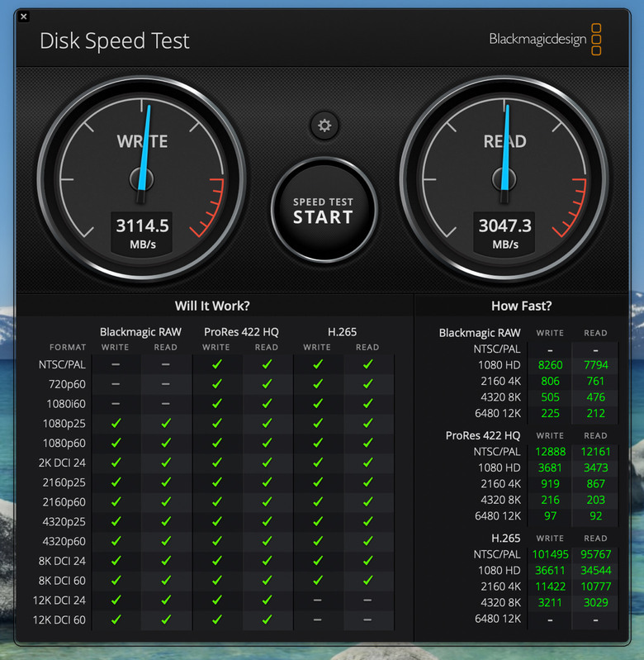Screen dimensions: 644x660
Task: Click H.265 write checkmark for 2160p25
Action: [318, 482]
